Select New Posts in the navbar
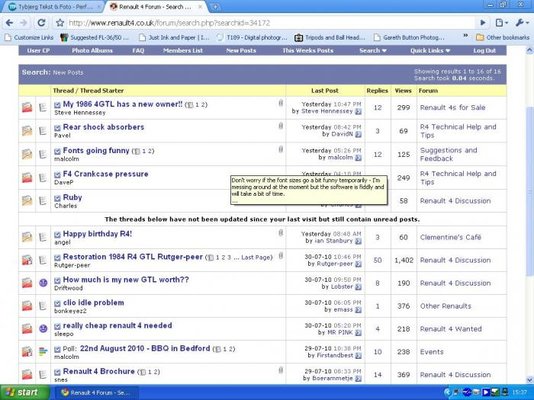This screenshot has width=534, height=400. (x=241, y=50)
